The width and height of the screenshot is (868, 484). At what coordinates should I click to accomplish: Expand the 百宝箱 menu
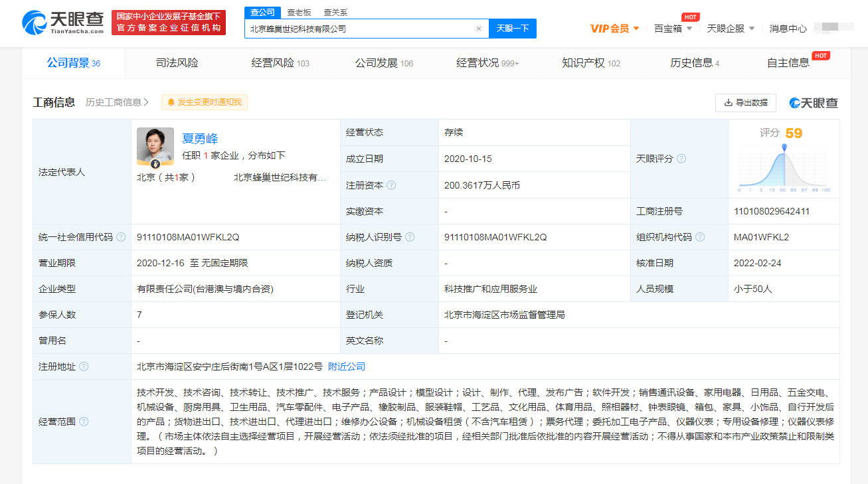coord(673,29)
